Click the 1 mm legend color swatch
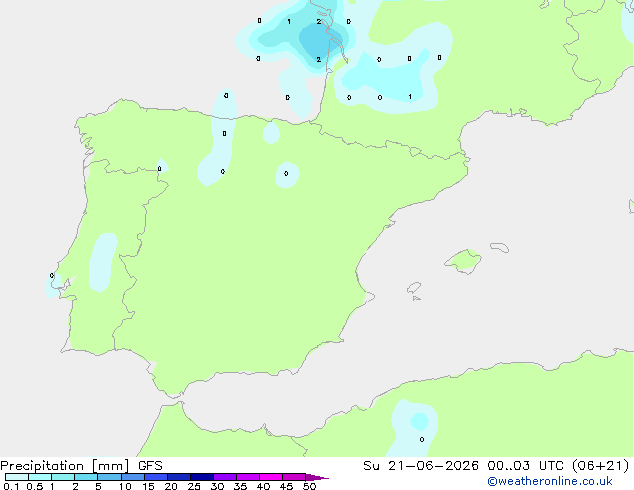Image resolution: width=634 pixels, height=490 pixels. coord(63,477)
